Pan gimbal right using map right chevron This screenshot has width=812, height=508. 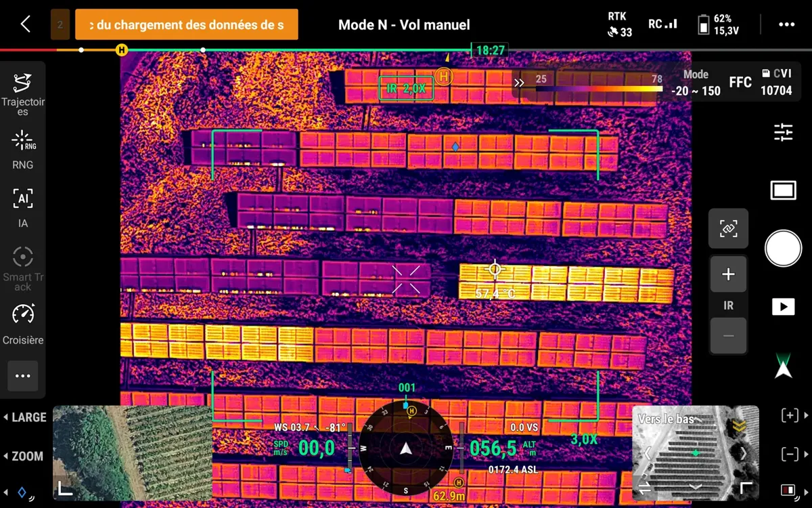tap(744, 452)
